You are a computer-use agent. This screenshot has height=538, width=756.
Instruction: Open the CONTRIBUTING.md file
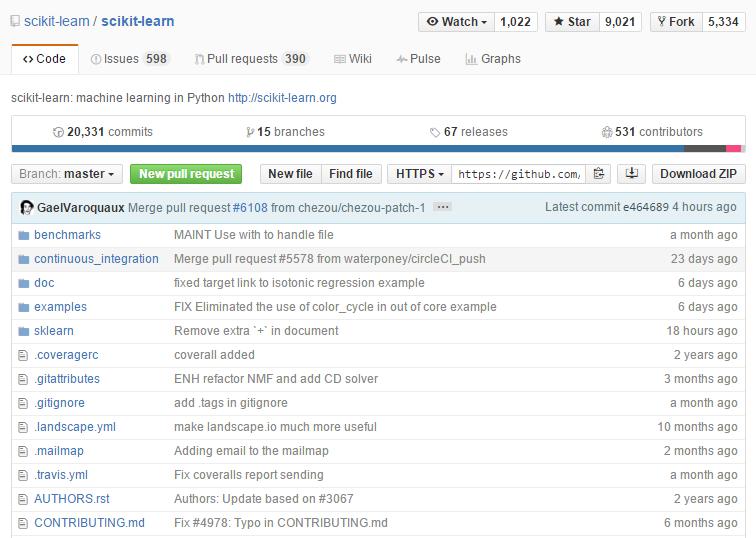[x=90, y=523]
